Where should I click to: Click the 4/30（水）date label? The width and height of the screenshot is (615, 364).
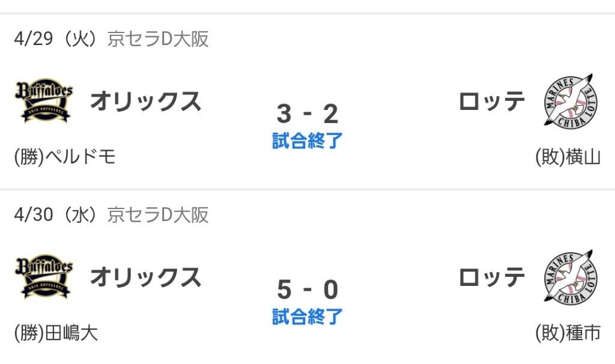pos(55,214)
